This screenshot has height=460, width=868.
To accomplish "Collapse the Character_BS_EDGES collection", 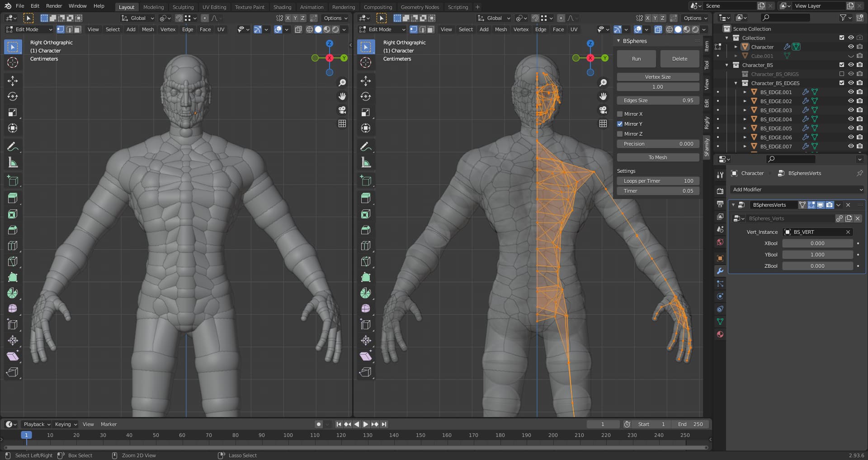I will (x=736, y=83).
